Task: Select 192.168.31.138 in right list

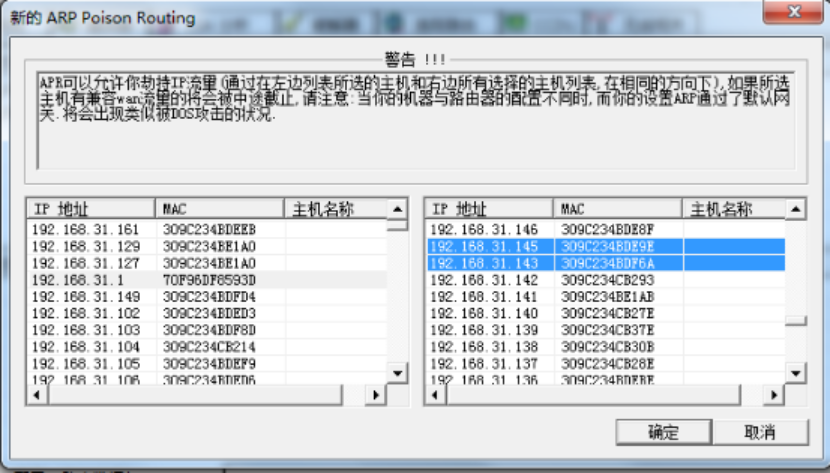Action: (606, 347)
